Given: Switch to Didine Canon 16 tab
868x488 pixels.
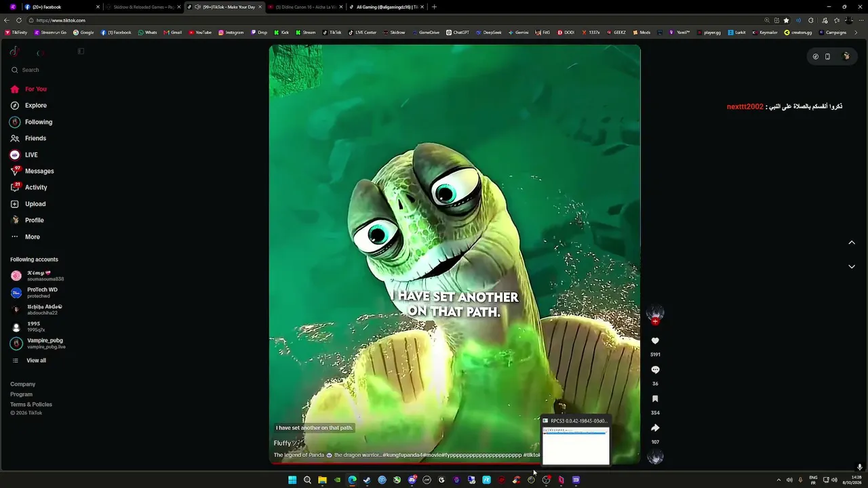Looking at the screenshot, I should pos(305,7).
